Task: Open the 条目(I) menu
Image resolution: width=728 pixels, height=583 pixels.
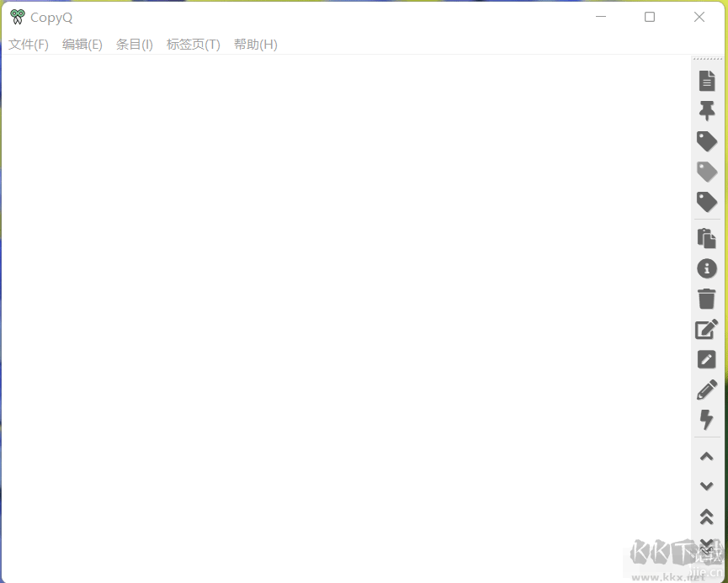Action: click(x=135, y=45)
